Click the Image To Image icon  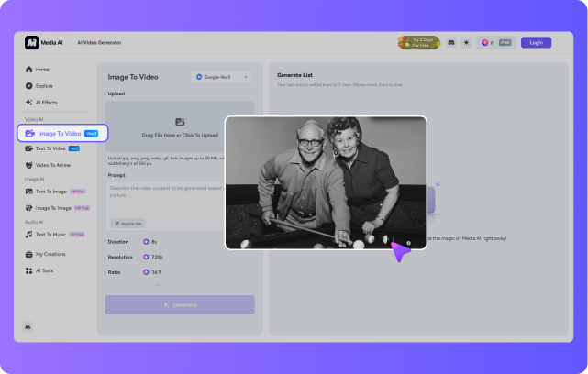point(28,208)
